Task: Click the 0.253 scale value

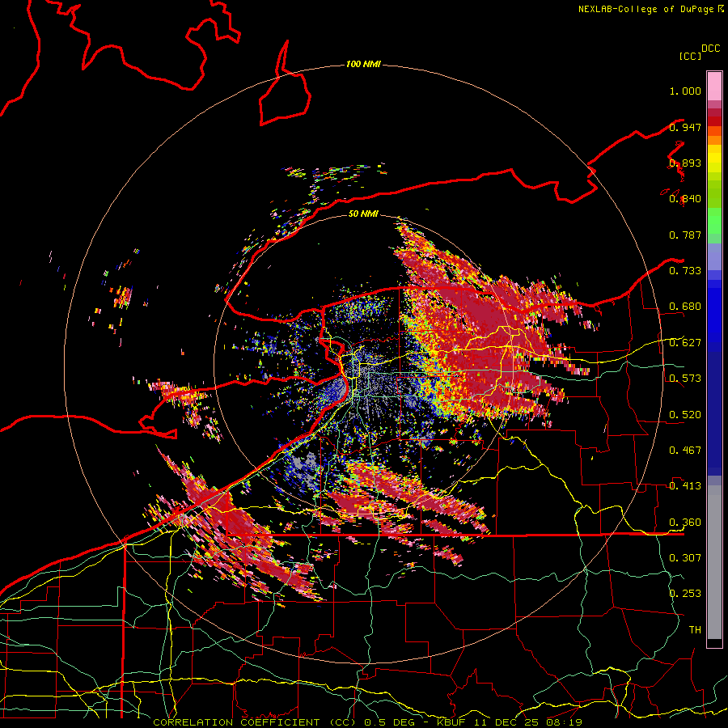Action: (x=685, y=594)
